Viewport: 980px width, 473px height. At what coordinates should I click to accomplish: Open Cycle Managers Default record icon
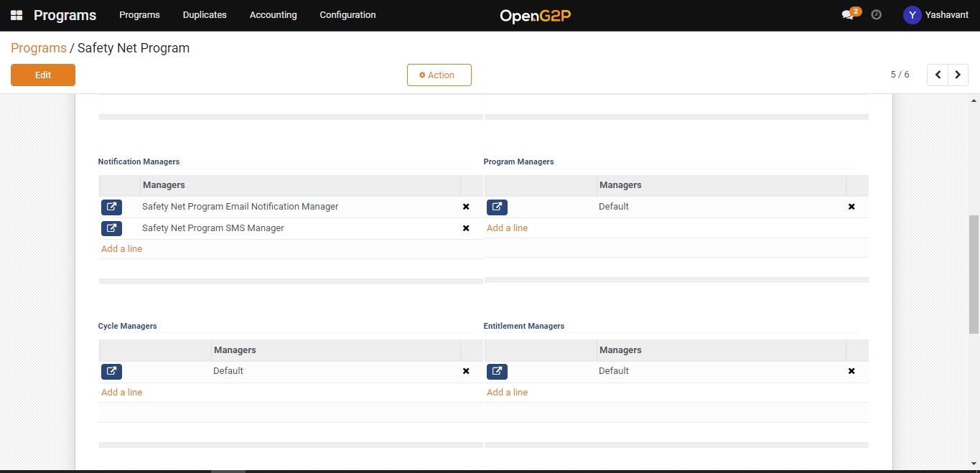[x=111, y=371]
